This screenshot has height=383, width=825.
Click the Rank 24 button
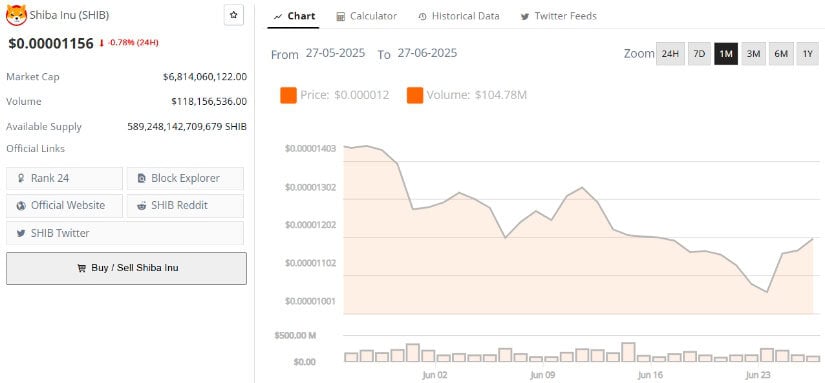tap(64, 178)
